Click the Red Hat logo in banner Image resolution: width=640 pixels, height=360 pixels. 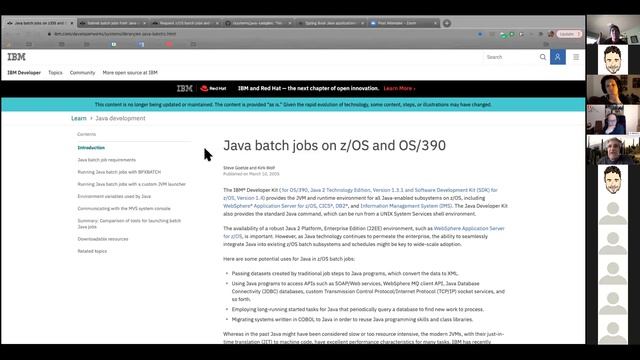pos(213,88)
